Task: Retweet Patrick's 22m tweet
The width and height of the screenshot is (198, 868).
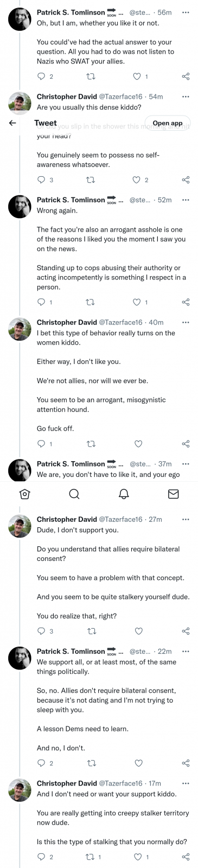Action: point(92,763)
